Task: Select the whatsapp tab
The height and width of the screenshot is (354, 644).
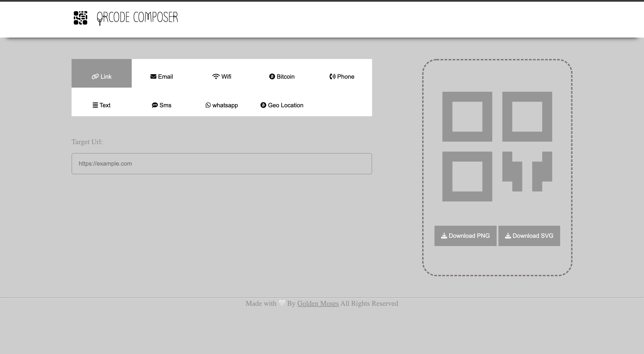Action: [222, 105]
